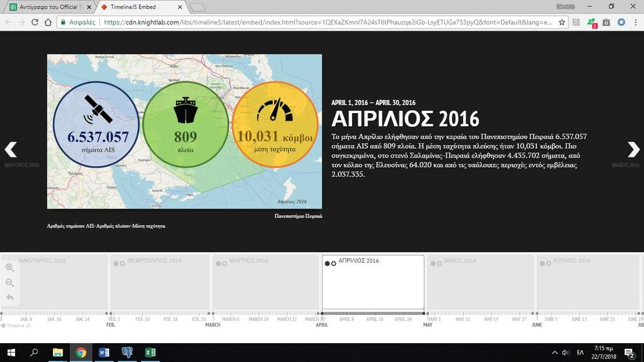Select the ΜΑΪΟΣ 2016 timeline marker
The image size is (644, 362).
click(480, 282)
